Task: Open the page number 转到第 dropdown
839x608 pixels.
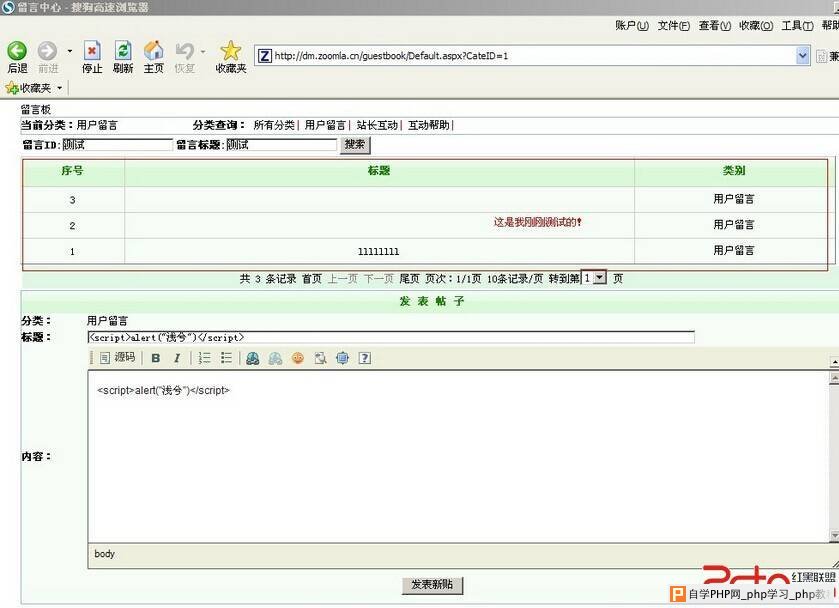Action: coord(600,278)
